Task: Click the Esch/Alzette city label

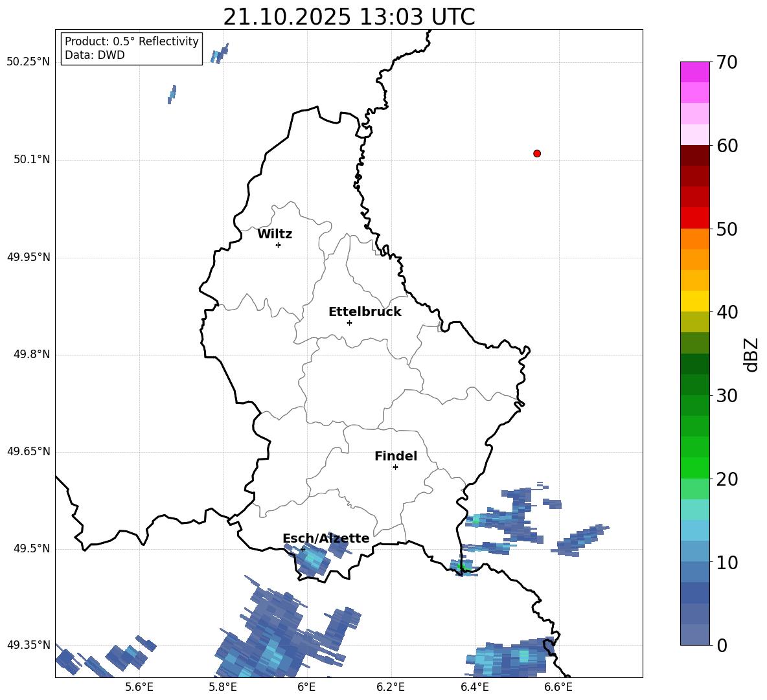Action: (326, 538)
